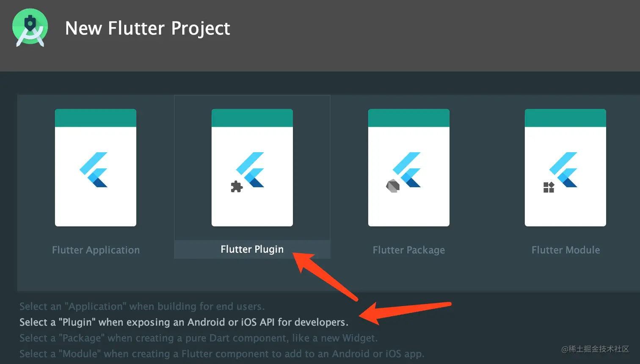Click the hint line about "Module" Flutter component
The width and height of the screenshot is (640, 364).
(221, 353)
